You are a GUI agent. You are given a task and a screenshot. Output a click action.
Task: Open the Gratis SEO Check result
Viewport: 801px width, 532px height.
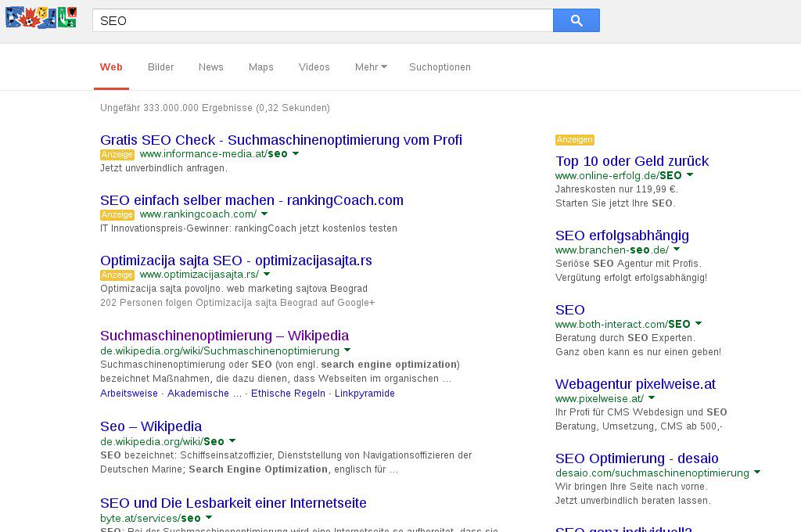(x=281, y=140)
